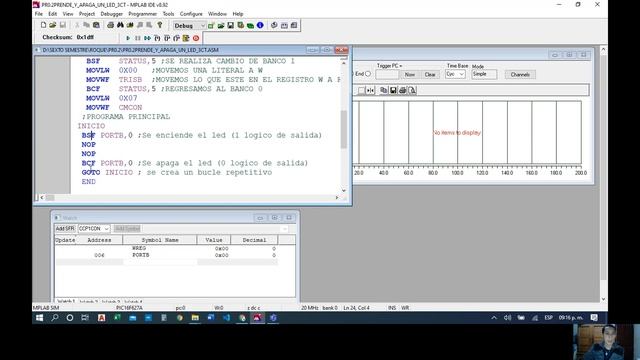Image resolution: width=640 pixels, height=360 pixels.
Task: Click the Paste clipboard toolbar icon
Action: pyautogui.click(x=96, y=25)
